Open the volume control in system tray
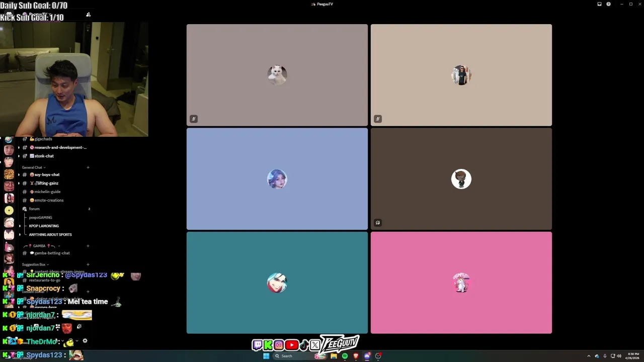The image size is (644, 362). pyautogui.click(x=619, y=356)
